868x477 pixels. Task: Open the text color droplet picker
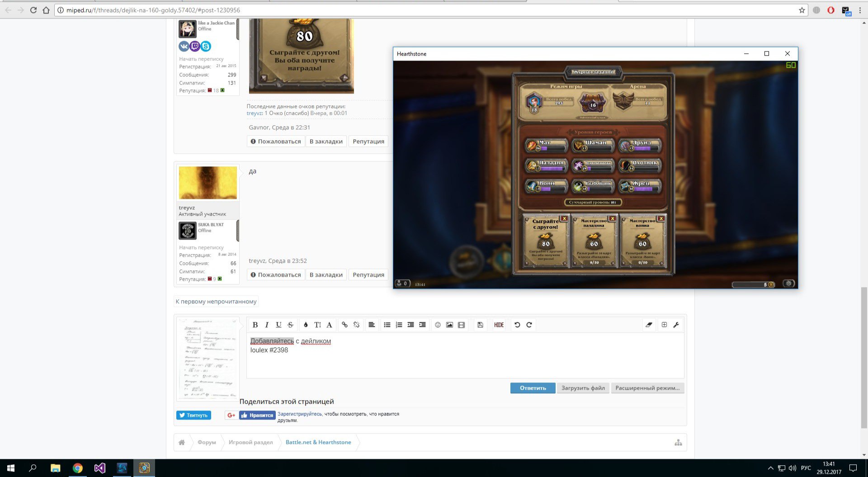click(306, 325)
